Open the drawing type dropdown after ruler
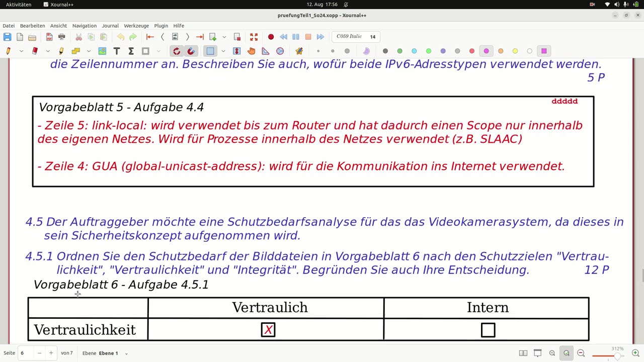Viewport: 644px width, 362px height. click(x=158, y=51)
